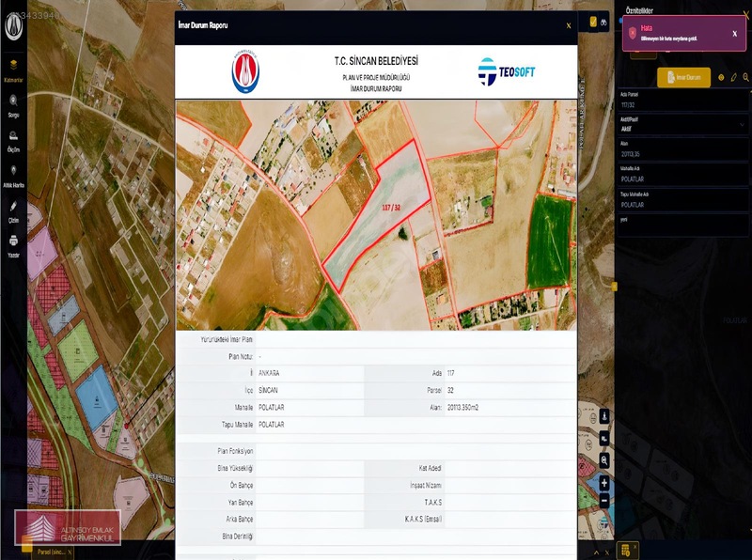This screenshot has width=752, height=560.
Task: Select the Parsel tab in bottom bar
Action: [51, 552]
